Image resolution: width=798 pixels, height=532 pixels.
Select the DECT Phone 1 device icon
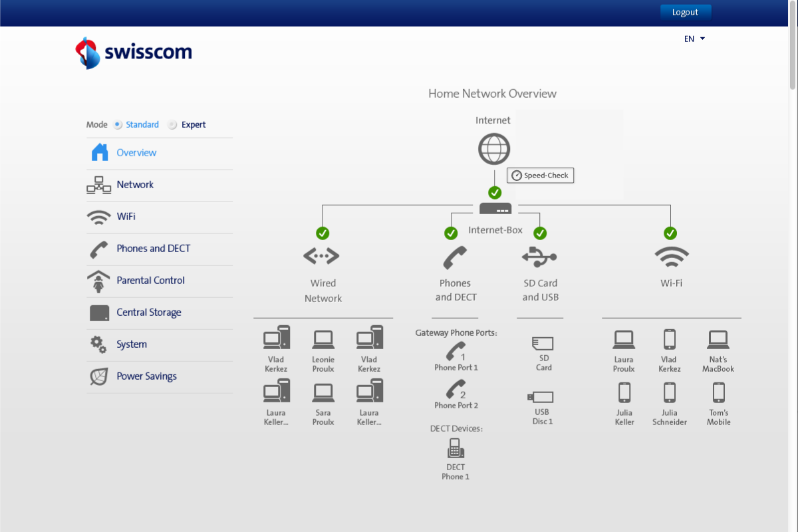456,450
